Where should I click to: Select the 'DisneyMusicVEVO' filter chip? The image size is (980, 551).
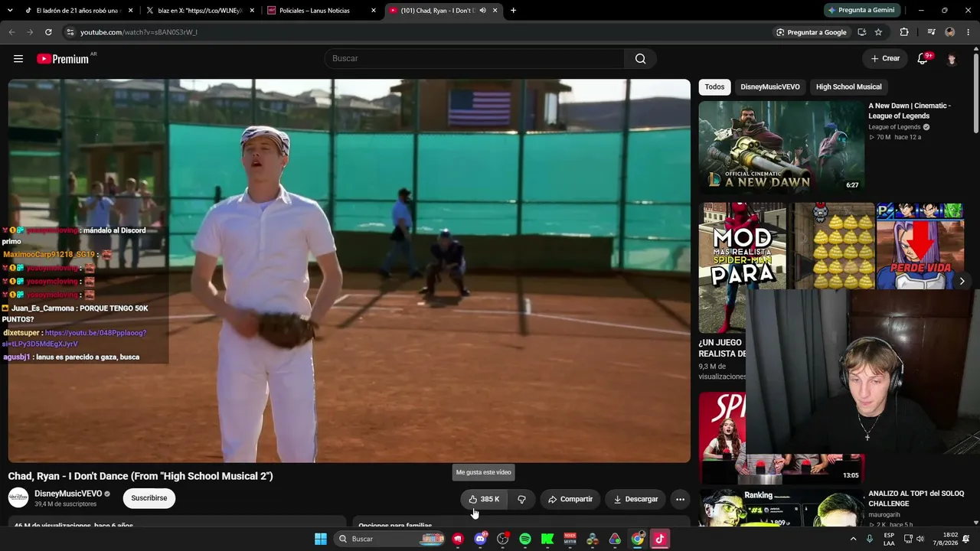click(x=770, y=87)
